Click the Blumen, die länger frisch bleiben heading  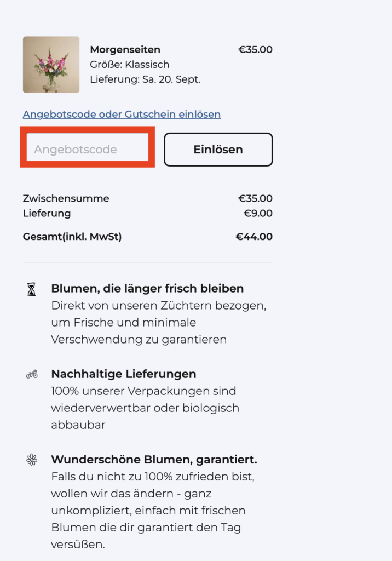(x=147, y=289)
